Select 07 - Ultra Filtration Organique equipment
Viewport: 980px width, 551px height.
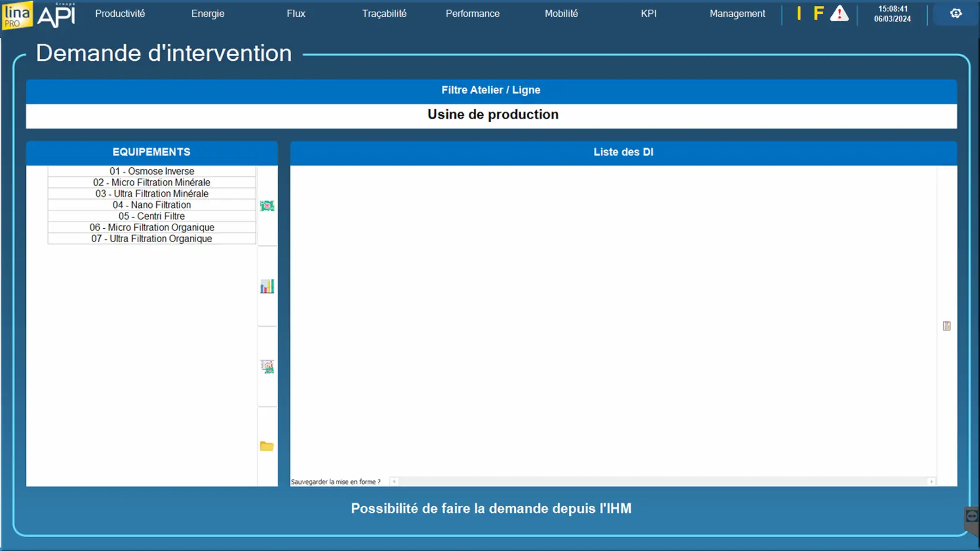[x=152, y=239]
